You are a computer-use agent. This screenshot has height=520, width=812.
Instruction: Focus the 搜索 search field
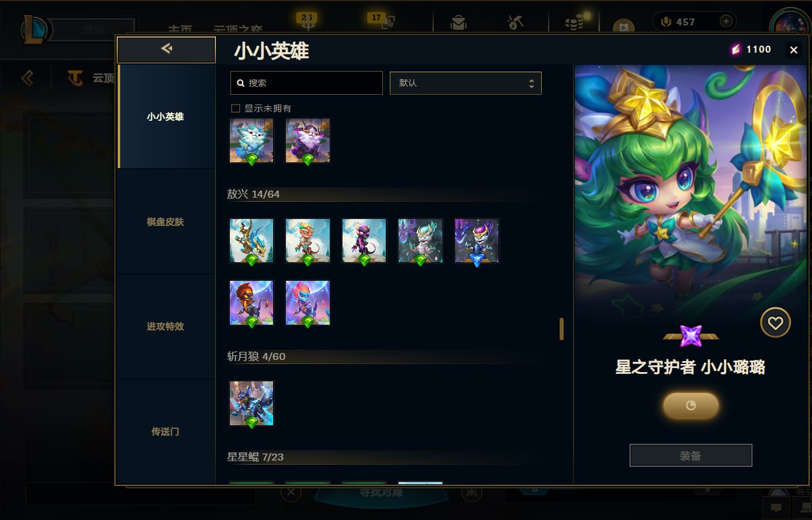306,83
